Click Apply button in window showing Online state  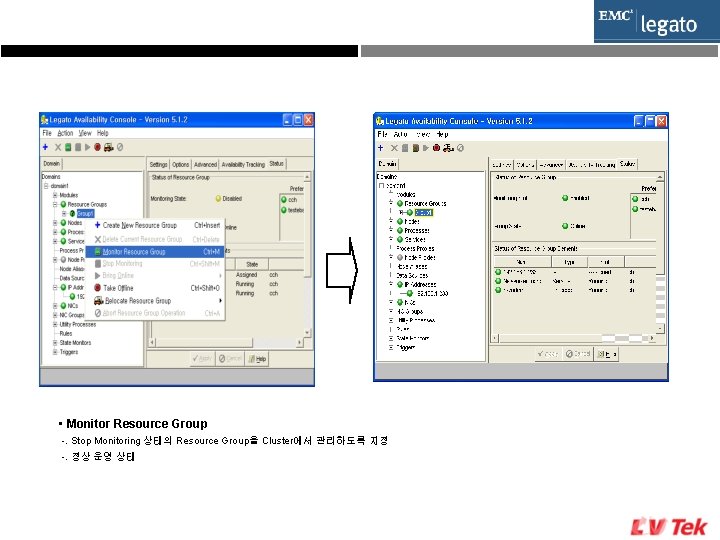coord(548,354)
